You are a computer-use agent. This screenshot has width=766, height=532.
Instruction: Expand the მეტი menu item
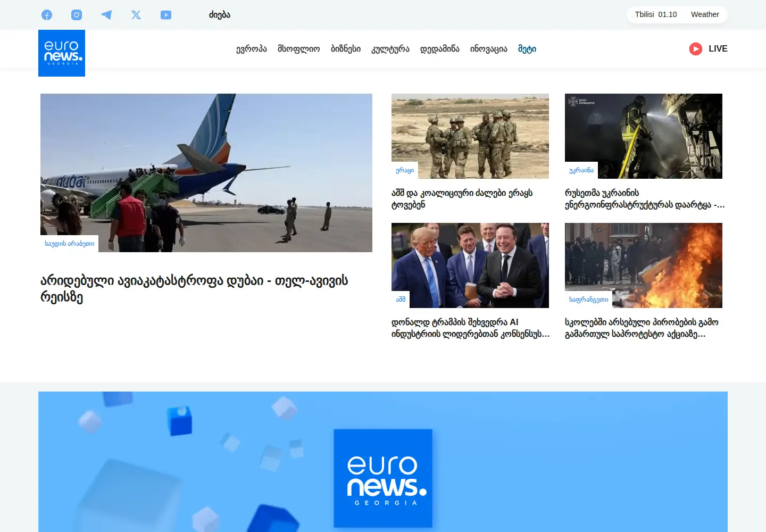pyautogui.click(x=527, y=49)
